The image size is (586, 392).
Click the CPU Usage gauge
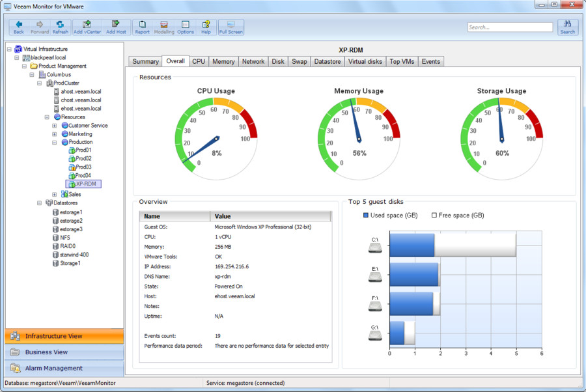[x=216, y=139]
